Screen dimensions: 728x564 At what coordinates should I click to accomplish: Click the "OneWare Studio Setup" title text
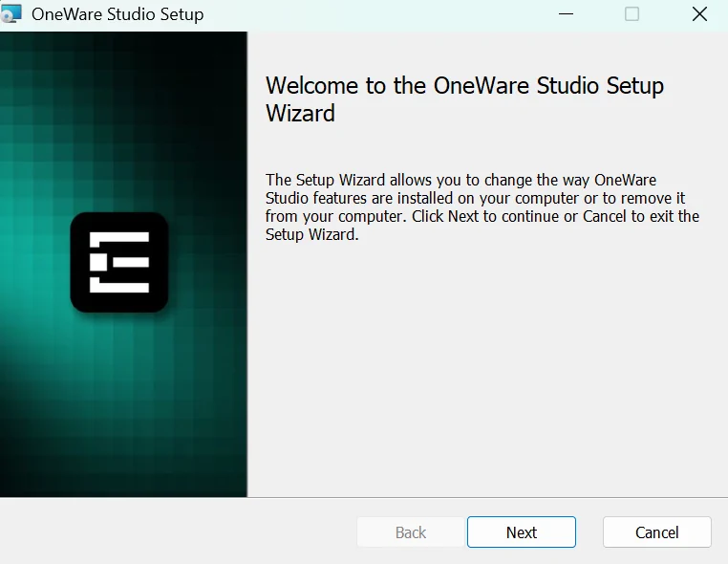tap(118, 14)
